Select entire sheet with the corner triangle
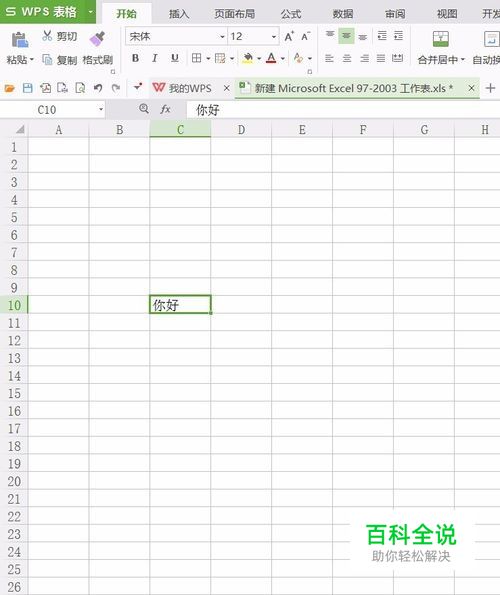Screen dimensions: 500x595 [x=20, y=130]
